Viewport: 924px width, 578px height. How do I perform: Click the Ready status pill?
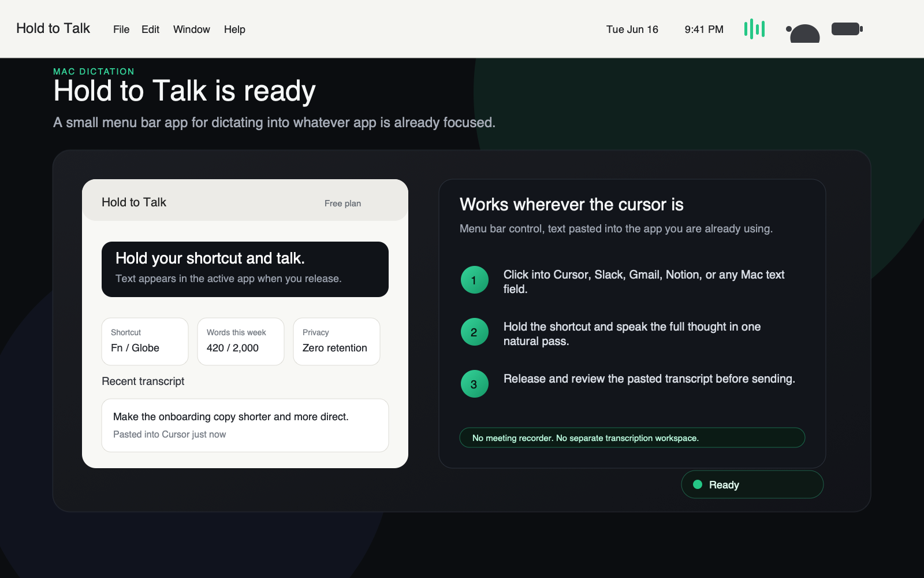point(752,484)
